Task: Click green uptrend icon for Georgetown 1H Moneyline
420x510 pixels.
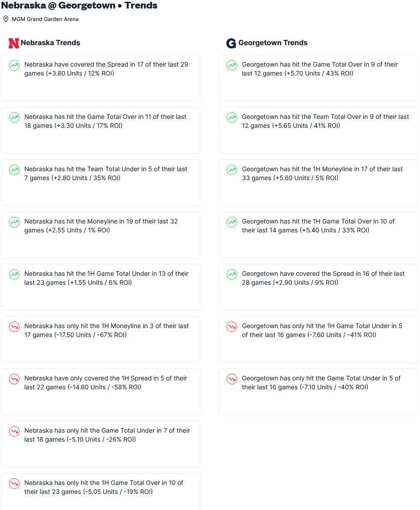Action: [x=232, y=170]
